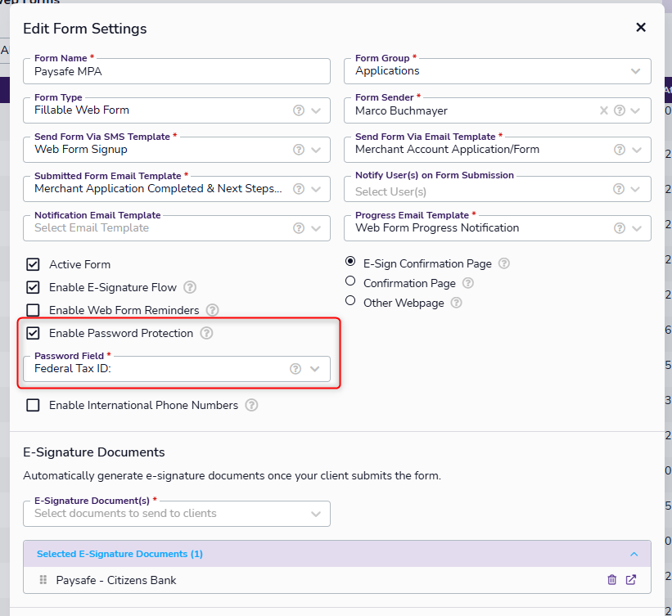
Task: Open the Form Group dropdown
Action: pyautogui.click(x=636, y=71)
